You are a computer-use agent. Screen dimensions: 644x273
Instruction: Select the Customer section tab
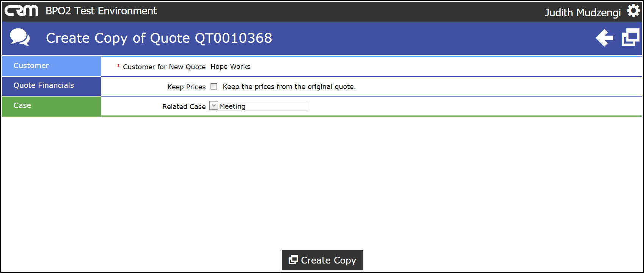(x=52, y=66)
